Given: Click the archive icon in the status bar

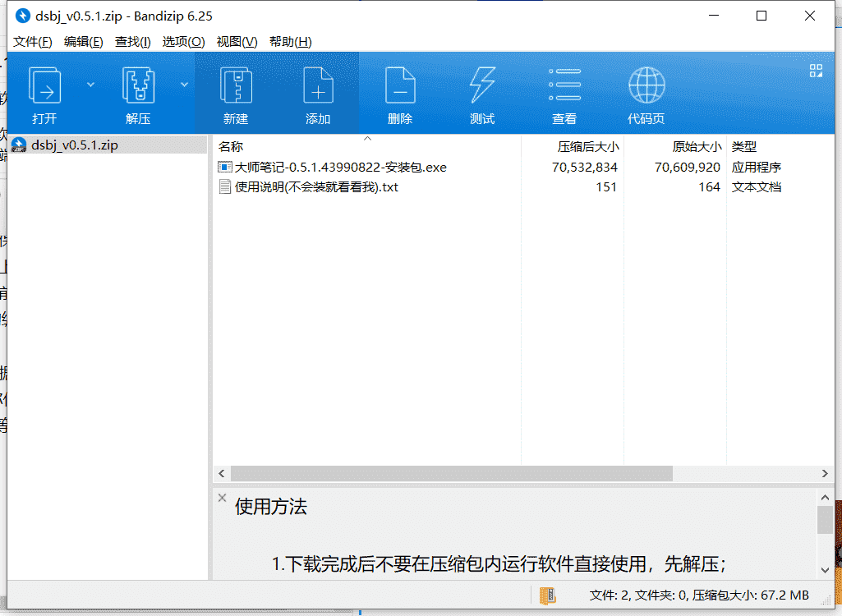Looking at the screenshot, I should [548, 595].
